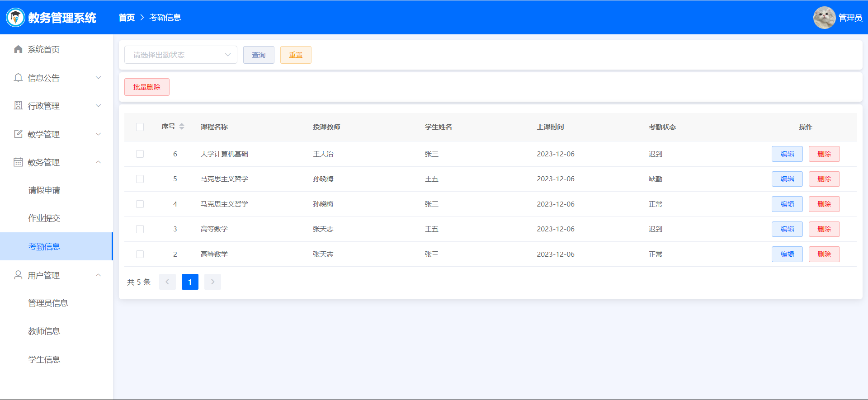Screen dimensions: 868x400
Task: Check the select-all checkbox in table header
Action: [x=140, y=127]
